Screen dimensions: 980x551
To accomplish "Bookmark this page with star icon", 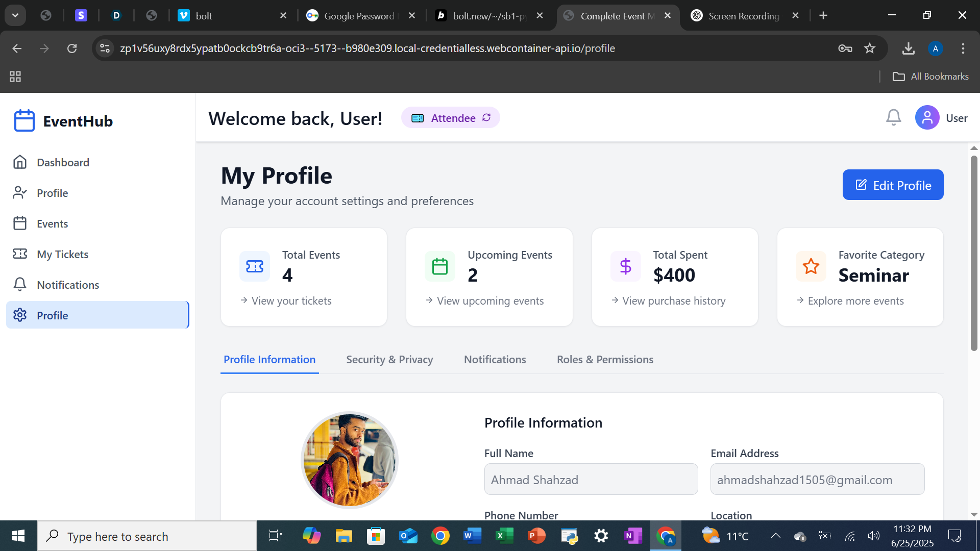I will tap(870, 48).
